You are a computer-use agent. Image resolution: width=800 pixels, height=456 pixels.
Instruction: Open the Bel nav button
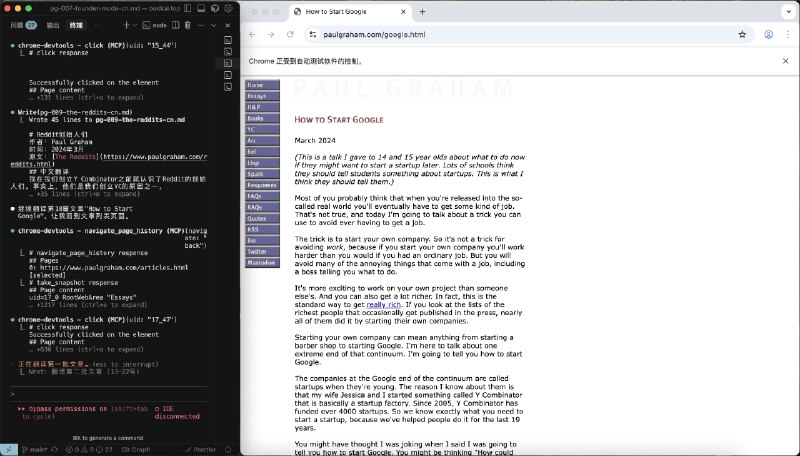(262, 151)
